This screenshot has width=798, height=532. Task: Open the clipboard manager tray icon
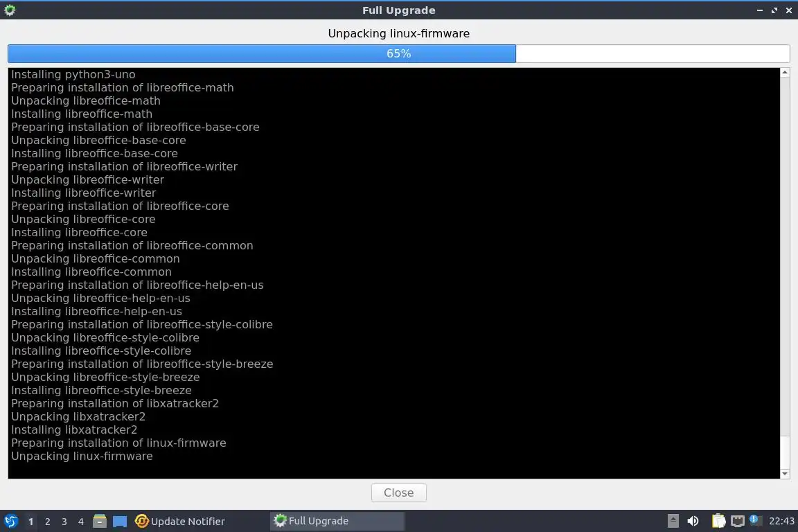pos(718,521)
